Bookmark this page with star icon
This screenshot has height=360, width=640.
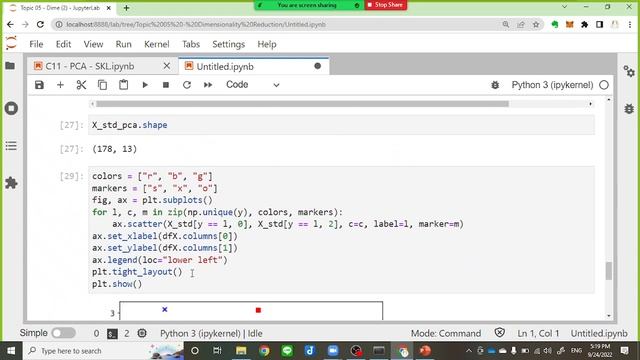[536, 24]
